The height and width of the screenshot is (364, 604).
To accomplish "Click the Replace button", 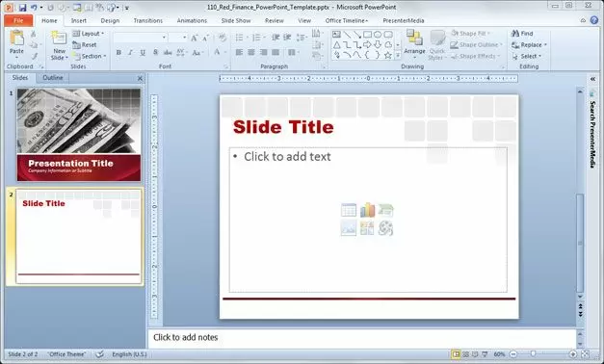I will [x=529, y=45].
